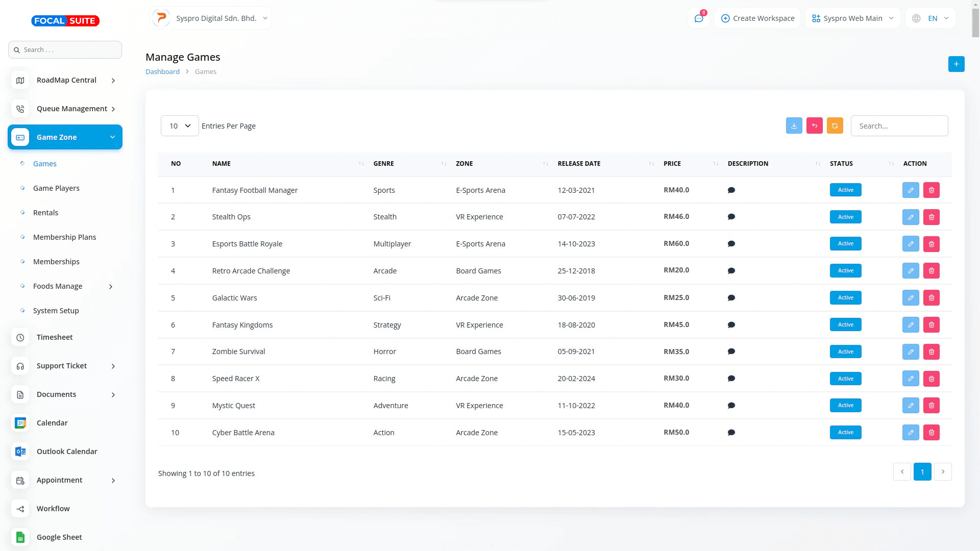The image size is (980, 551).
Task: Click the orange refresh icon
Action: coord(835,126)
